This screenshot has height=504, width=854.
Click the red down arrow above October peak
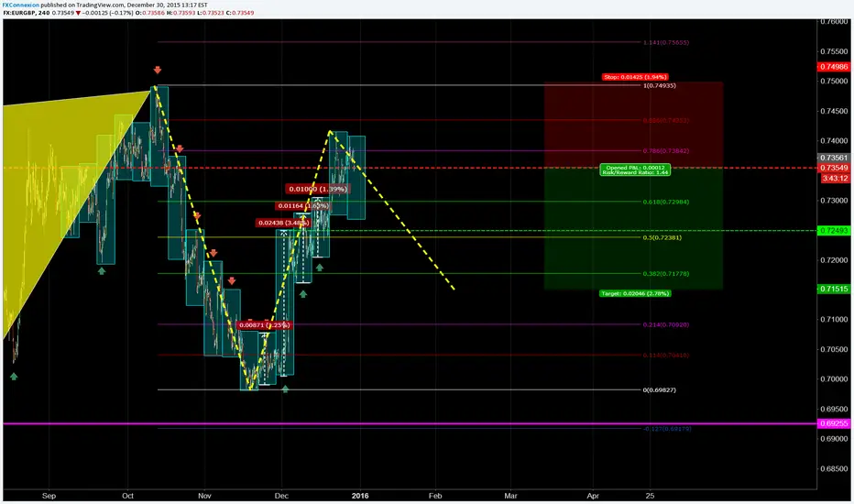(x=158, y=70)
